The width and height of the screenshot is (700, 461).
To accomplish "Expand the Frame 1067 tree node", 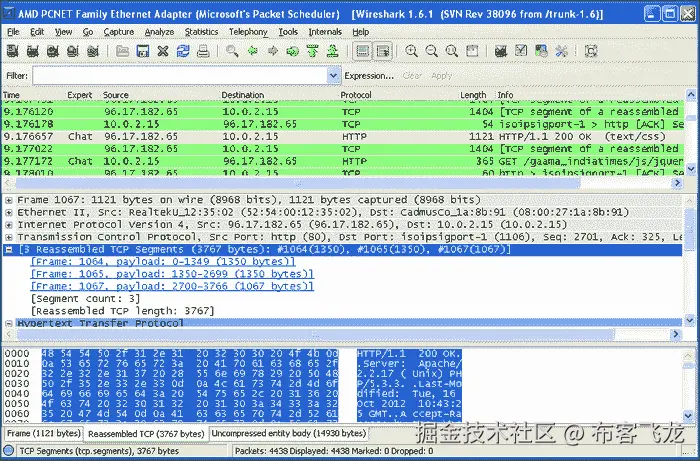I will 8,200.
